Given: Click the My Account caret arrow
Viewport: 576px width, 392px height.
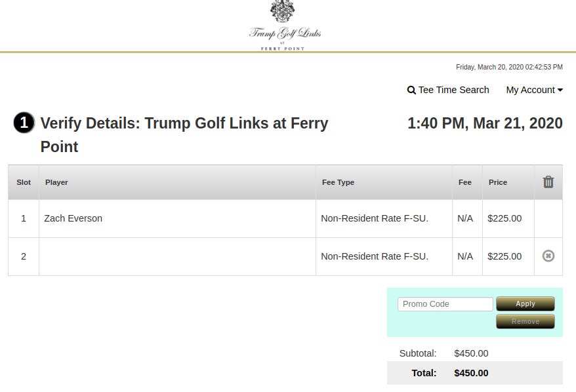Looking at the screenshot, I should (560, 90).
